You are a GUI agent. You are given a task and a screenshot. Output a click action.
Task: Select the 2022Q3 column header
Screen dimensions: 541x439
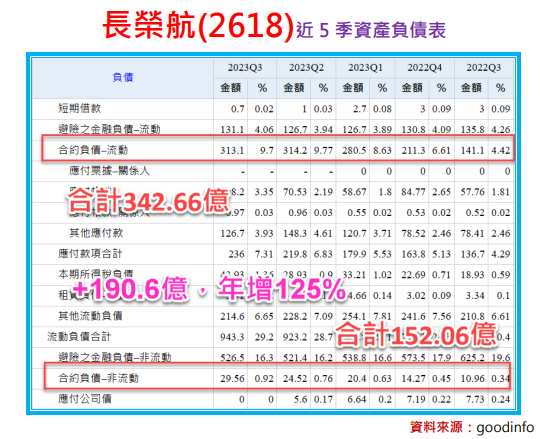(484, 68)
